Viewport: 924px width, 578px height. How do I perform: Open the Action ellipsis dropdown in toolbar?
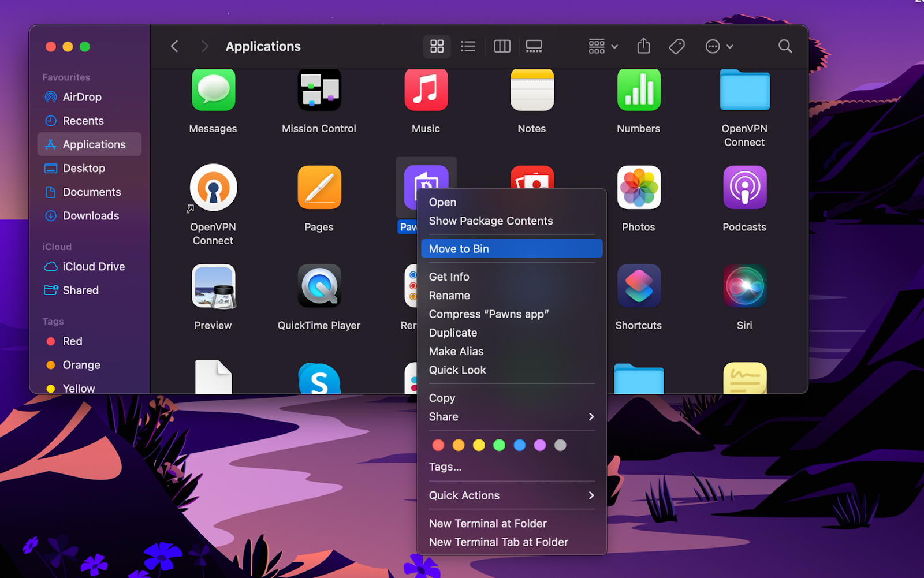pos(719,46)
